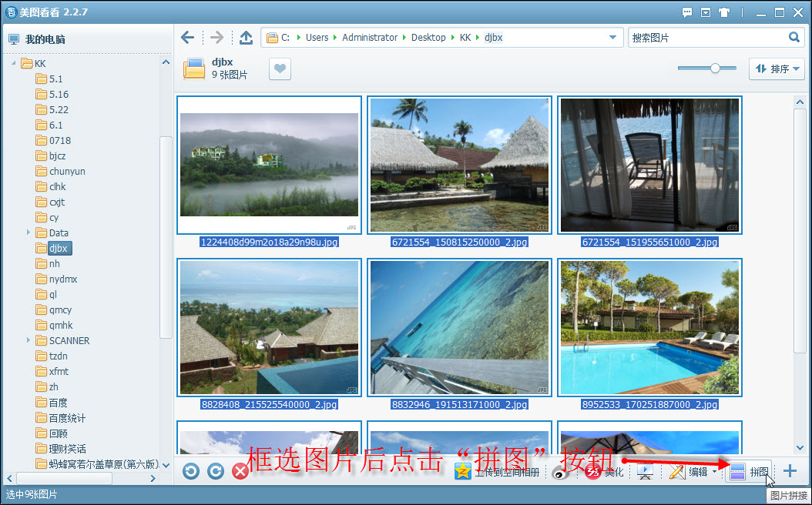This screenshot has height=505, width=812.
Task: Rotate the selected images counterclockwise
Action: 191,471
